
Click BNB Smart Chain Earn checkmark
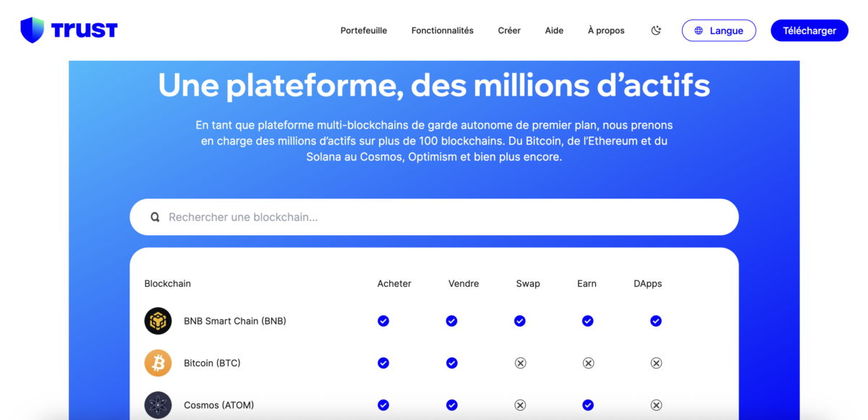(587, 321)
